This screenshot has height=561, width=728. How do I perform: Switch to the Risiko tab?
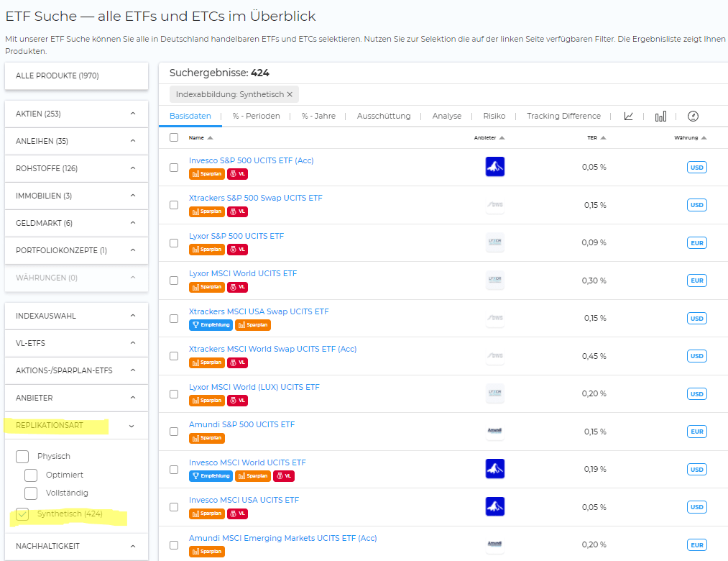[494, 117]
